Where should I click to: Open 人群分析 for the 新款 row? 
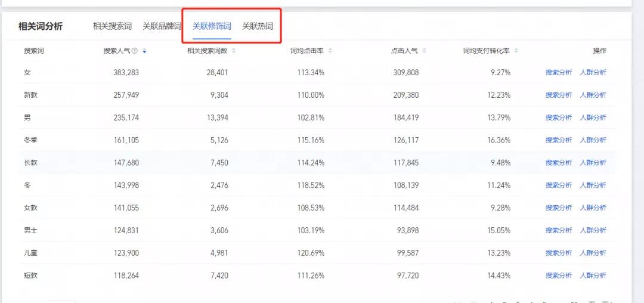pos(593,95)
